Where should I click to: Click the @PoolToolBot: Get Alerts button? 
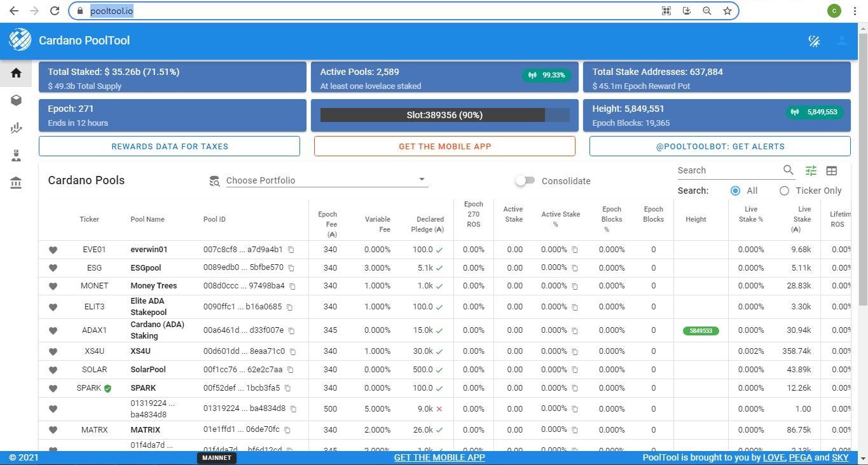point(720,146)
